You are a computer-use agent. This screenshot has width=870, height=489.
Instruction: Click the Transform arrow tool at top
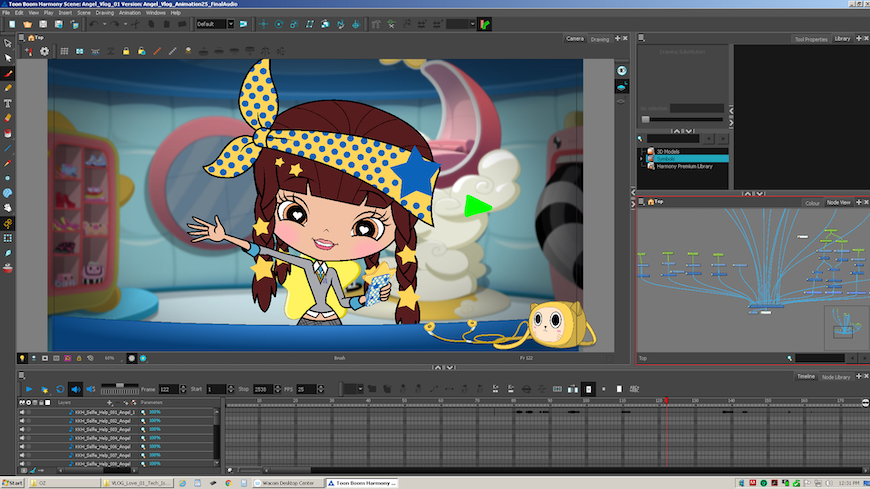tap(8, 43)
